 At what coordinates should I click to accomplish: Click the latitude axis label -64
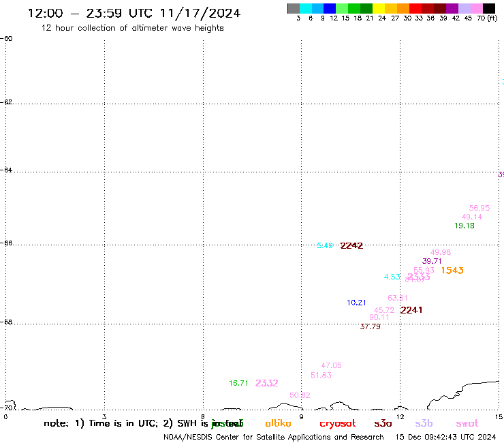6,170
